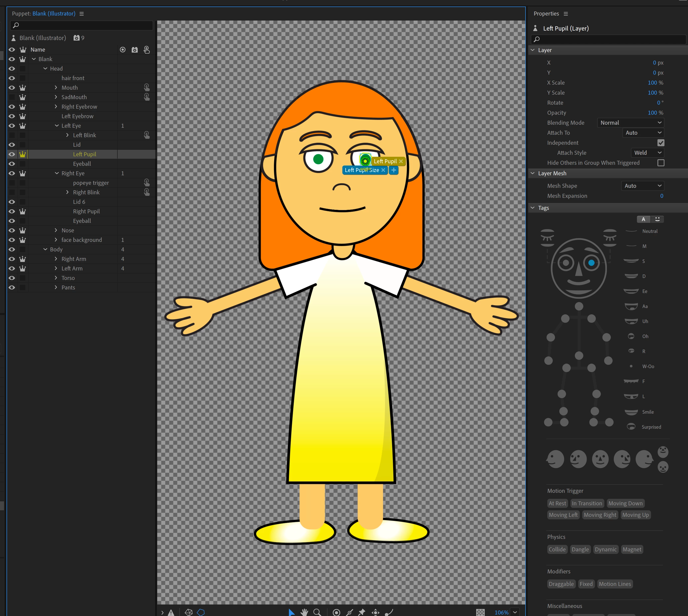
Task: Click the Handle tool circle icon
Action: [336, 612]
